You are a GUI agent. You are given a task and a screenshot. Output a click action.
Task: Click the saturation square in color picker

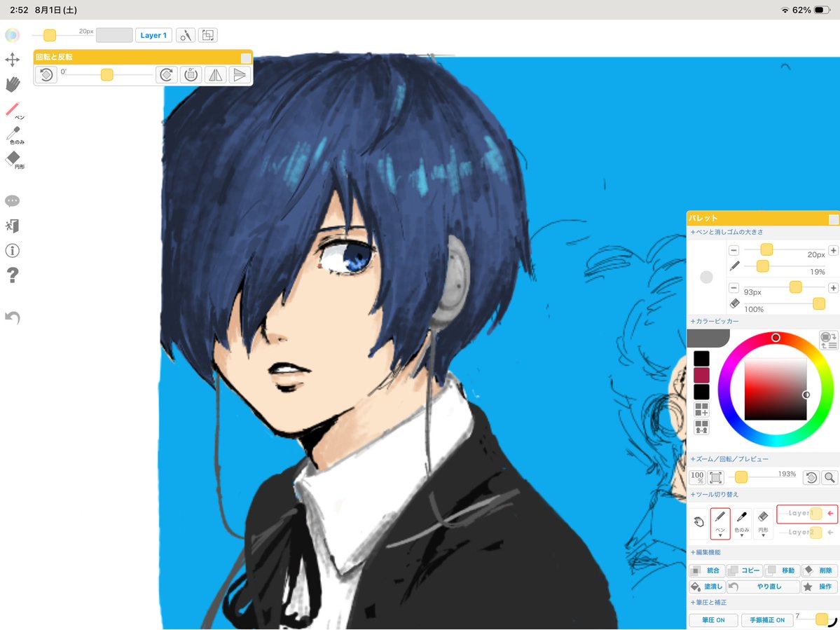(775, 390)
